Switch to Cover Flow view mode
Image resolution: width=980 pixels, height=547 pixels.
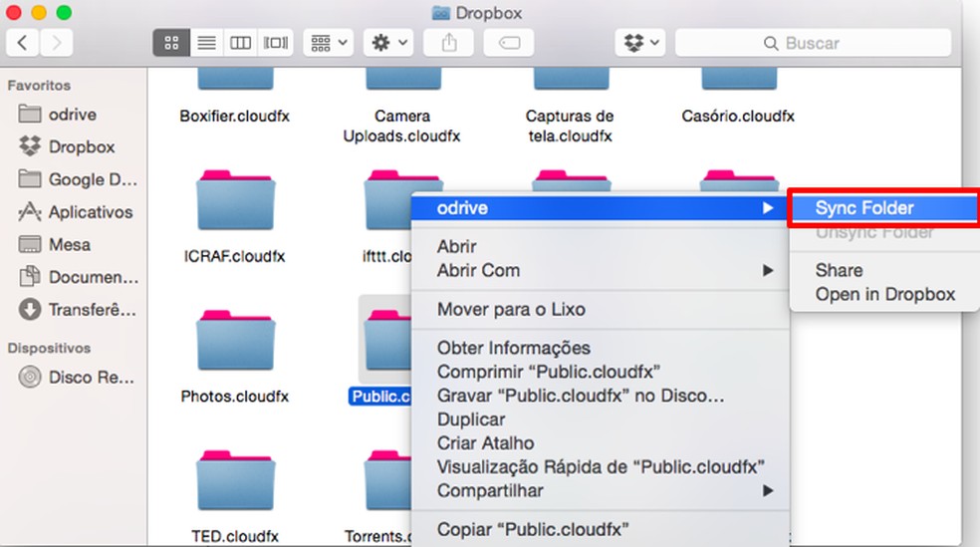tap(276, 43)
